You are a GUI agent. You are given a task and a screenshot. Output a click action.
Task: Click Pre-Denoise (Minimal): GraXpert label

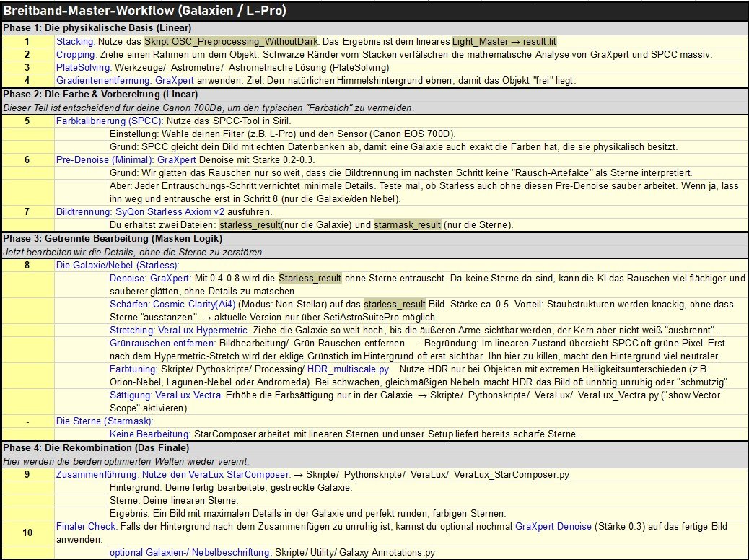point(126,159)
